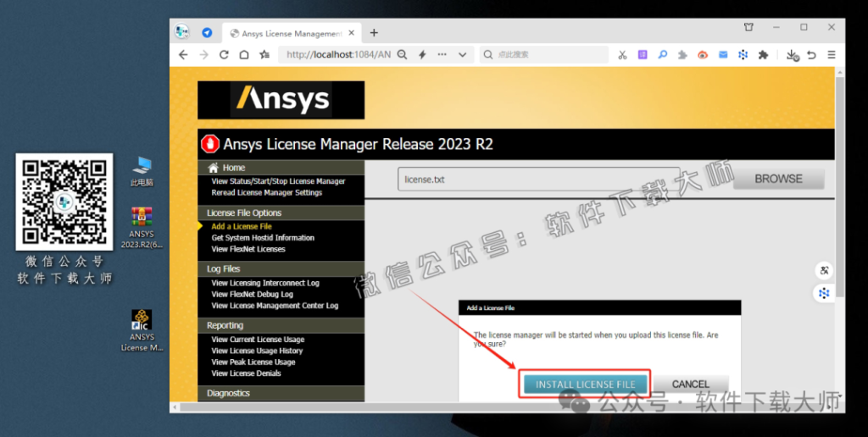
Task: Click the license.txt file path field
Action: tap(538, 180)
